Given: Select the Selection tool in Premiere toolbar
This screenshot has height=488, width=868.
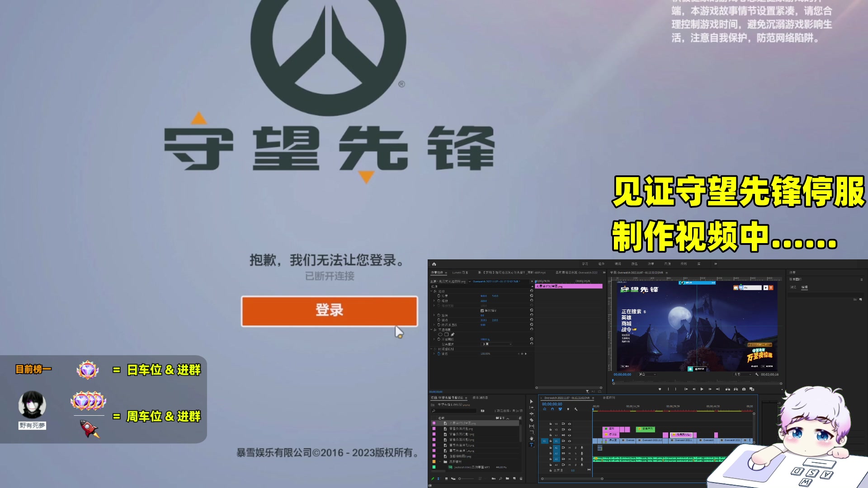Looking at the screenshot, I should click(x=531, y=402).
